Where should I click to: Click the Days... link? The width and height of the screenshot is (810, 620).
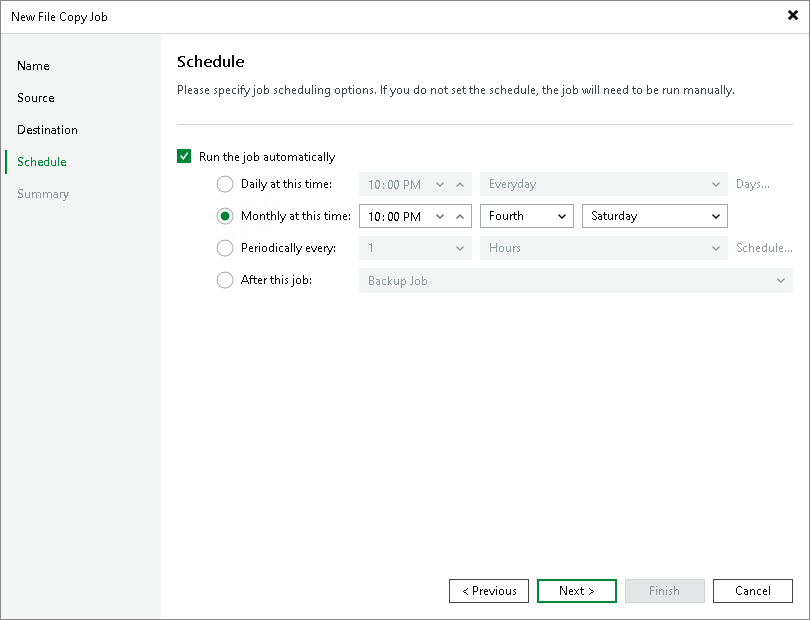(753, 184)
